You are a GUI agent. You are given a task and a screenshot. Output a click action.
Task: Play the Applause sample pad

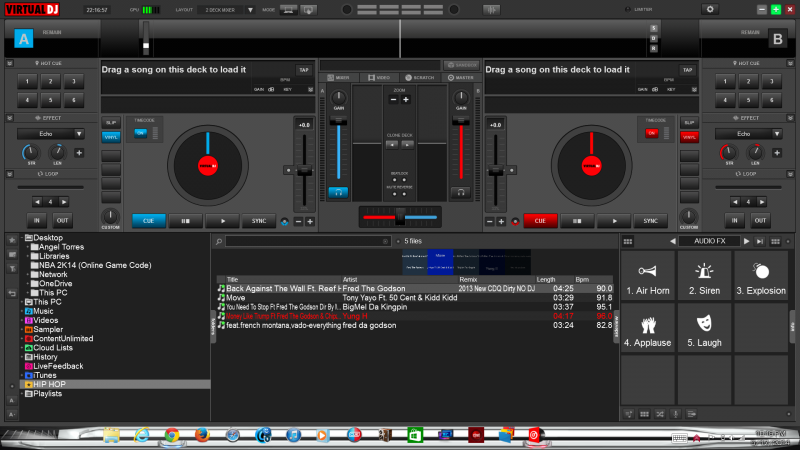pyautogui.click(x=647, y=328)
